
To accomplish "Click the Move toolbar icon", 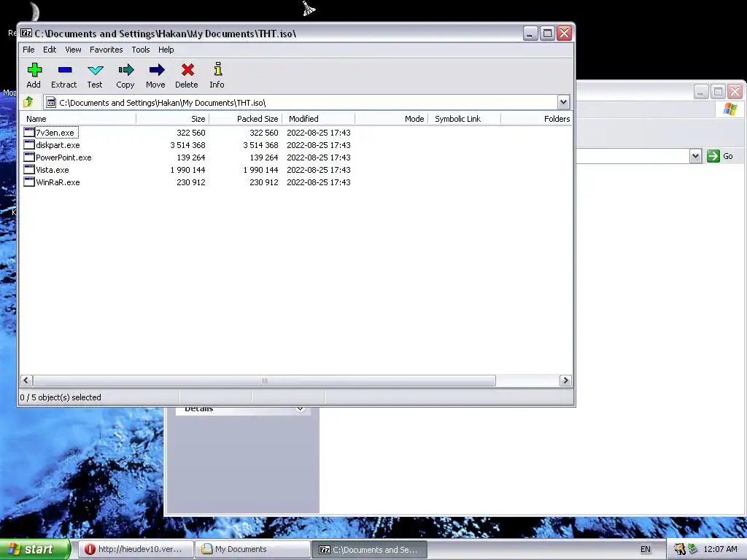I will 156,70.
